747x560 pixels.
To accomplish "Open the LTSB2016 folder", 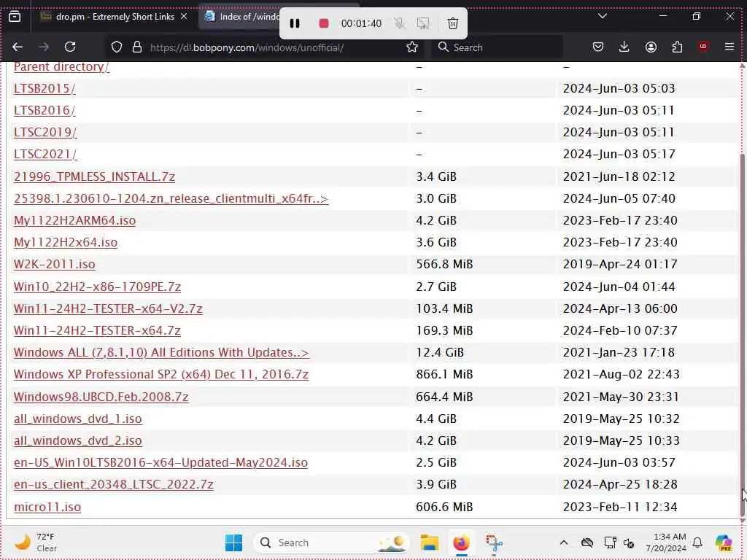I will (x=44, y=111).
